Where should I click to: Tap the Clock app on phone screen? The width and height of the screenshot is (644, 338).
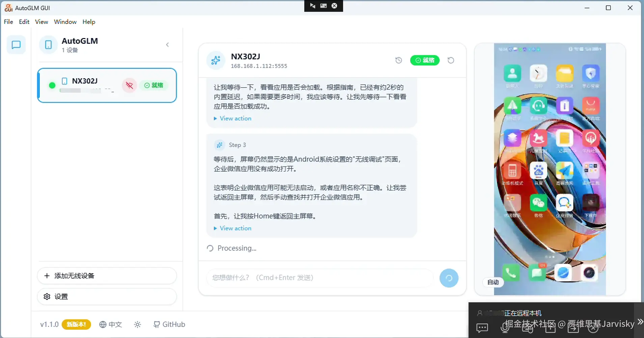coord(538,73)
